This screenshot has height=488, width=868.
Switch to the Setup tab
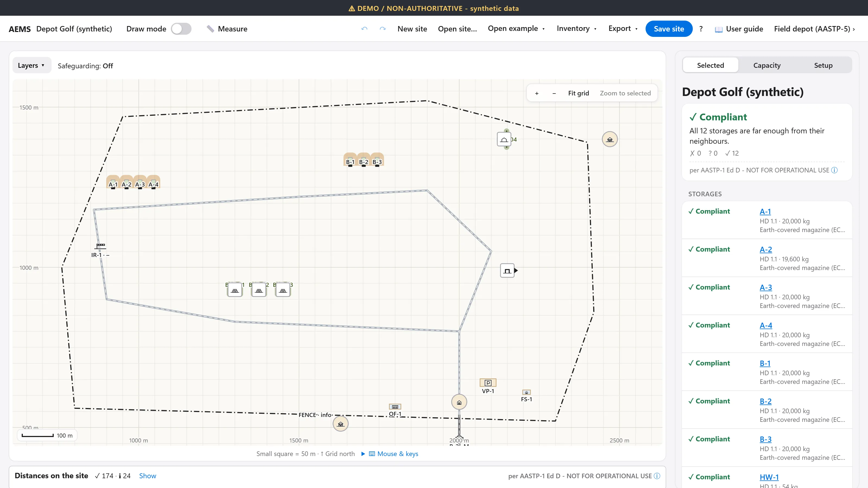823,65
